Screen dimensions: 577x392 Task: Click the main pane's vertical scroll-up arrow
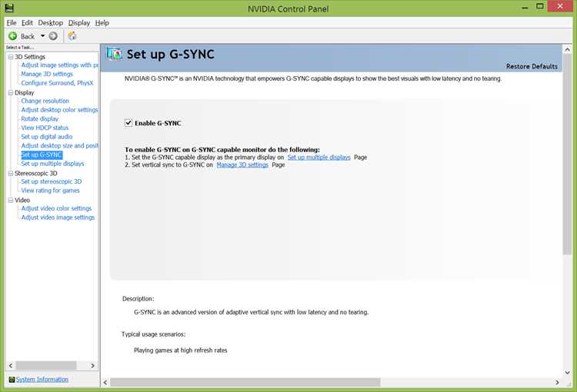click(567, 50)
